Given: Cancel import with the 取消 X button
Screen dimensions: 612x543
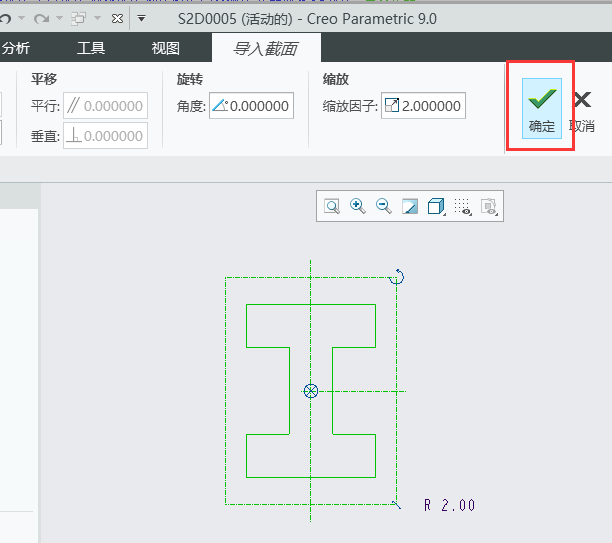Looking at the screenshot, I should [582, 112].
